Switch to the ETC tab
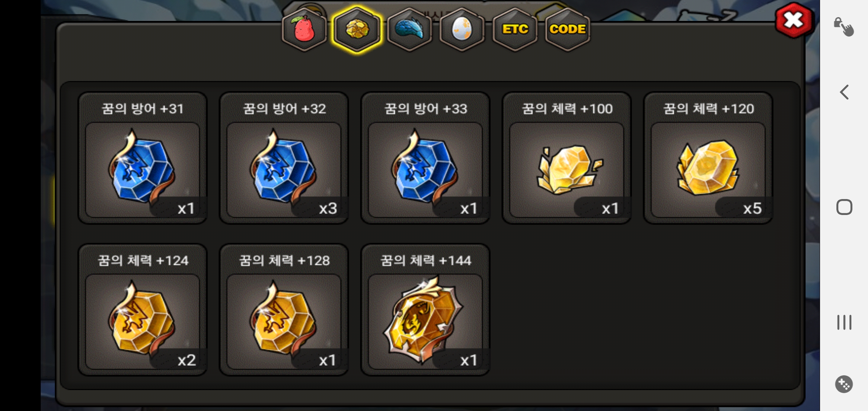Viewport: 868px width, 411px height. click(515, 30)
